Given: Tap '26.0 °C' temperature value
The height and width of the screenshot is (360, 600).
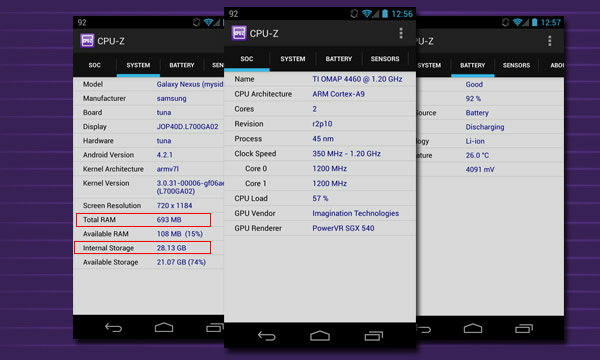Looking at the screenshot, I should [x=477, y=155].
